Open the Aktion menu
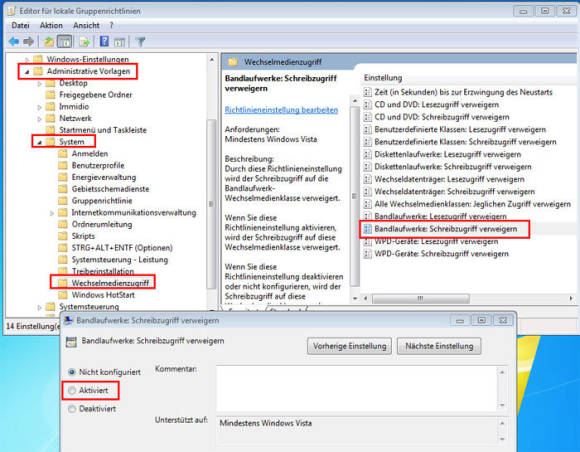The image size is (580, 452). click(51, 26)
